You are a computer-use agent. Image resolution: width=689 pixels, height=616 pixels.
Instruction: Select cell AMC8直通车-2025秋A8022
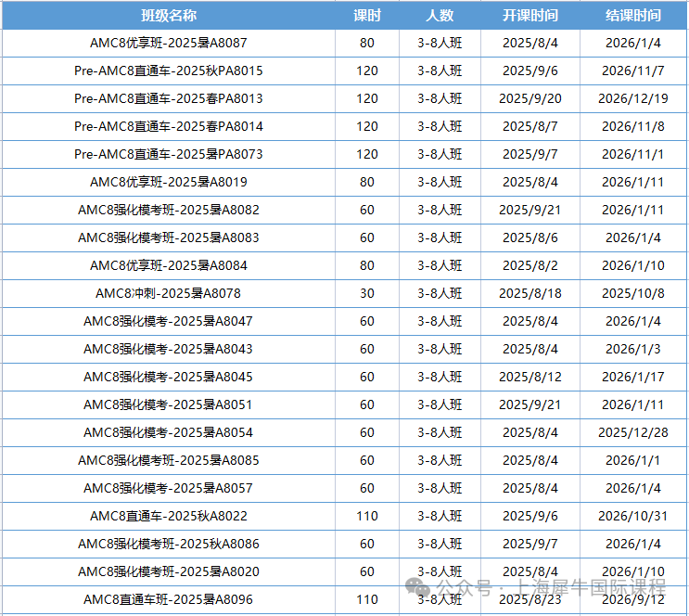(169, 516)
